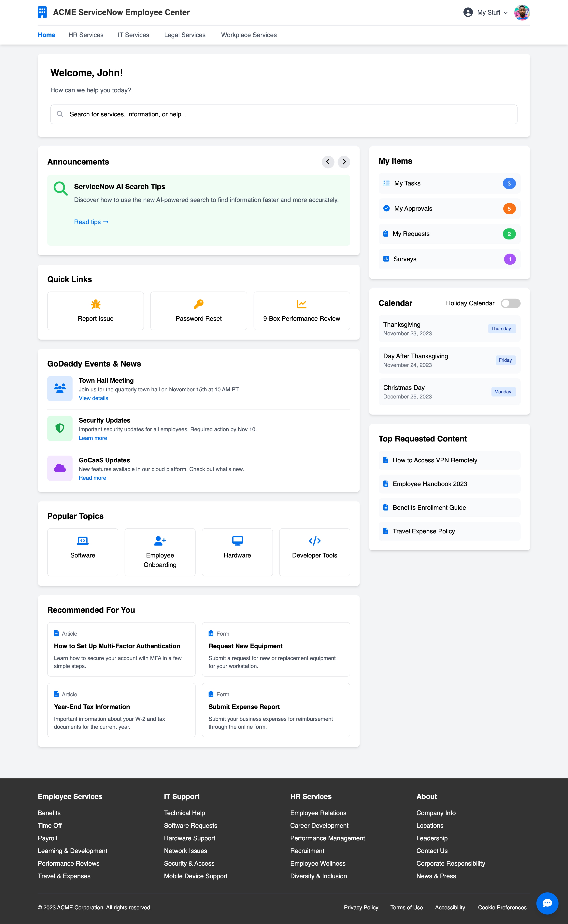Click the 9-Box Performance Review chart icon

click(302, 304)
